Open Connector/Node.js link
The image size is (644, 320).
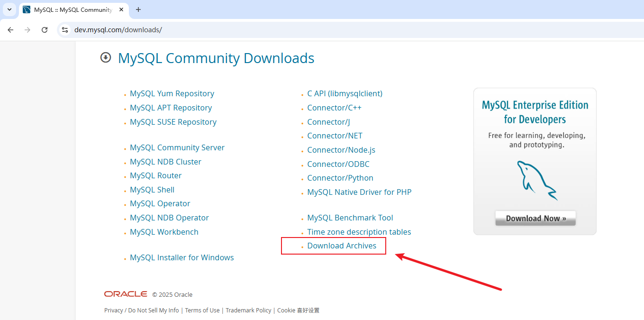(341, 150)
